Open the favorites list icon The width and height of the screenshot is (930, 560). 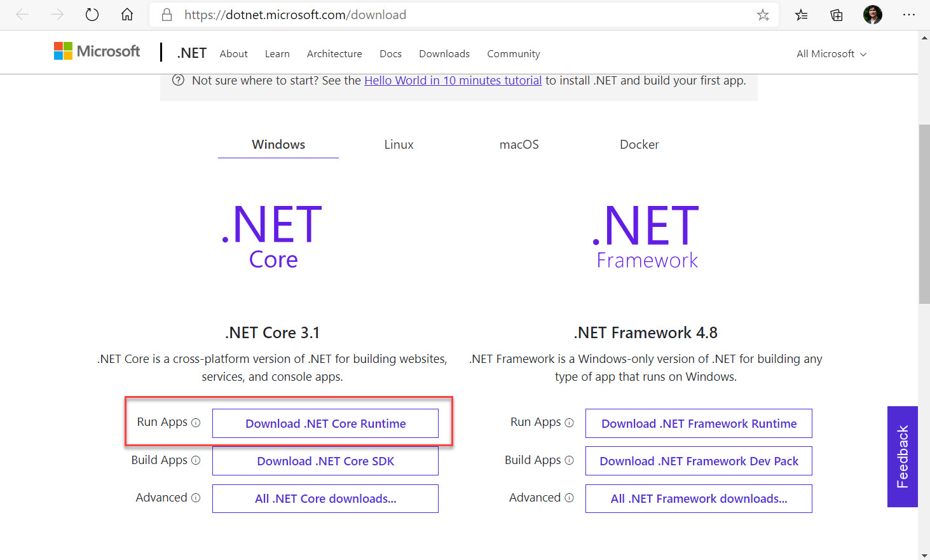point(801,15)
